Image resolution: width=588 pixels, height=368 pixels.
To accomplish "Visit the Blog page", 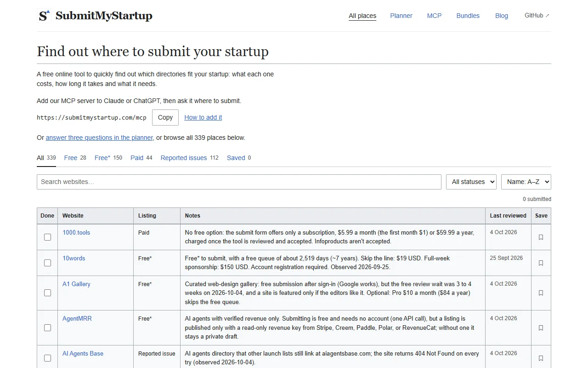I will [x=502, y=16].
